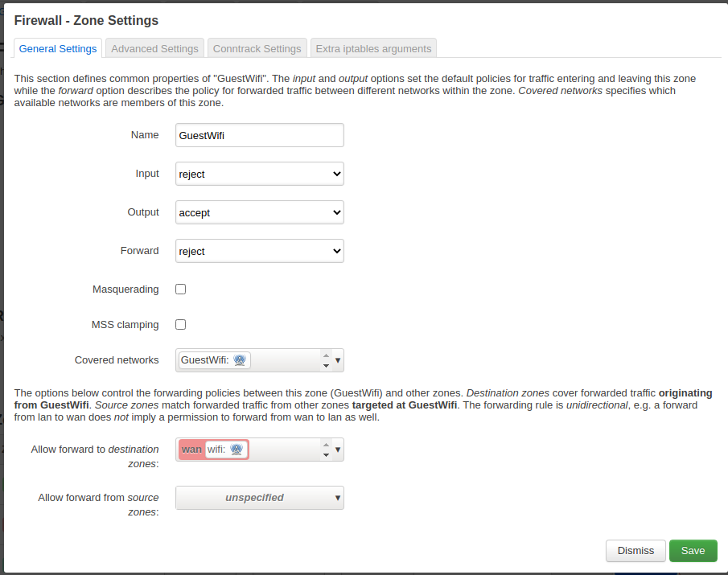Click down arrow in destination zones field

coord(326,455)
